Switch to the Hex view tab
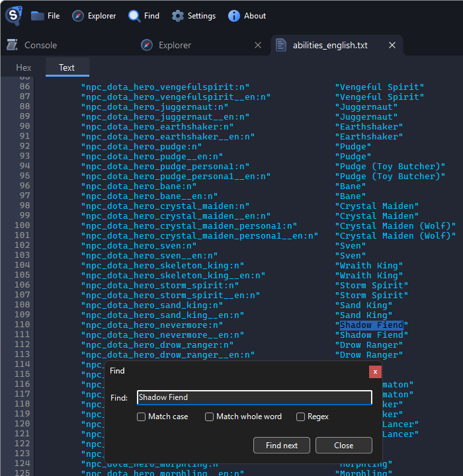Viewport: 463px width, 476px height. [24, 67]
